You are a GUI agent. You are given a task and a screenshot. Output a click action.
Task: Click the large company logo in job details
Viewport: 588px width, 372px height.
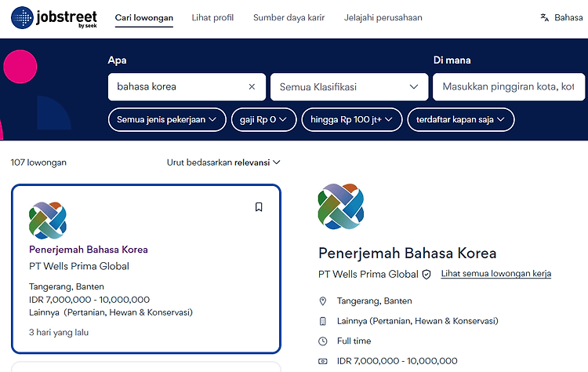pos(341,206)
